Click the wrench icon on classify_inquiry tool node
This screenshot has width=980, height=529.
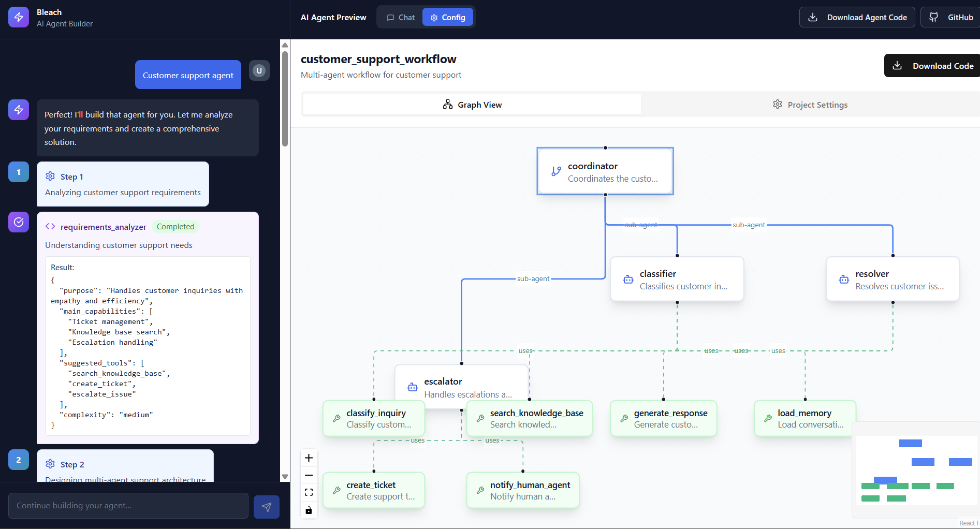(337, 418)
